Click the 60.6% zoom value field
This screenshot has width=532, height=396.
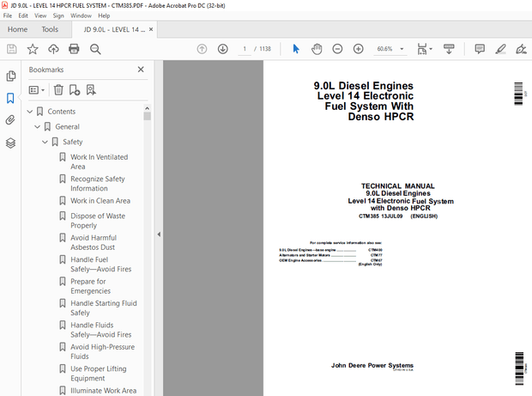[384, 49]
